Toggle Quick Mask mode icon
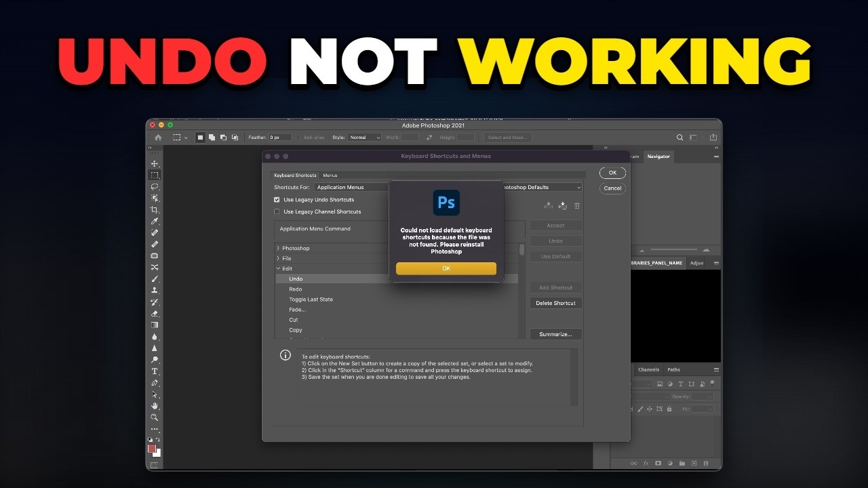Viewport: 868px width, 488px height. 154,465
